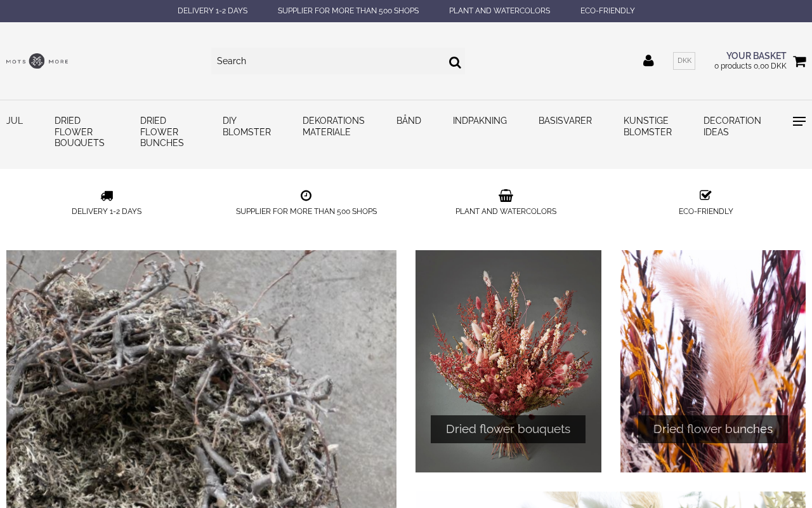Click the eco-friendly checkmark icon
This screenshot has width=812, height=508.
point(705,196)
